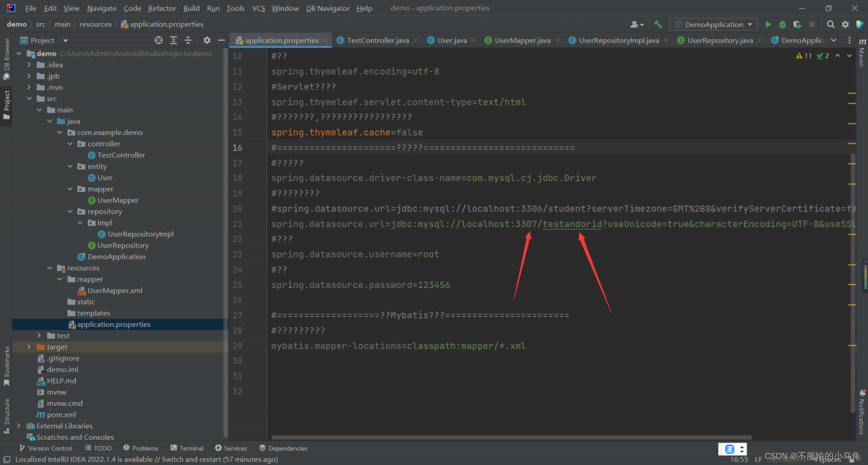Open editor tabs more-options kebab icon
Screen dimensions: 868x465
click(850, 41)
